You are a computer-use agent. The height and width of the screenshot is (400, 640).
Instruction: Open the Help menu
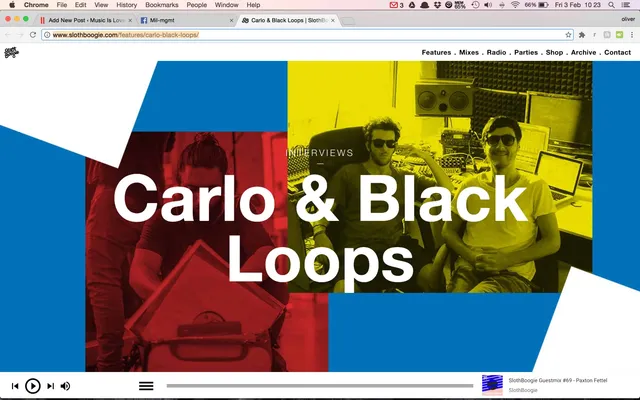tap(253, 5)
